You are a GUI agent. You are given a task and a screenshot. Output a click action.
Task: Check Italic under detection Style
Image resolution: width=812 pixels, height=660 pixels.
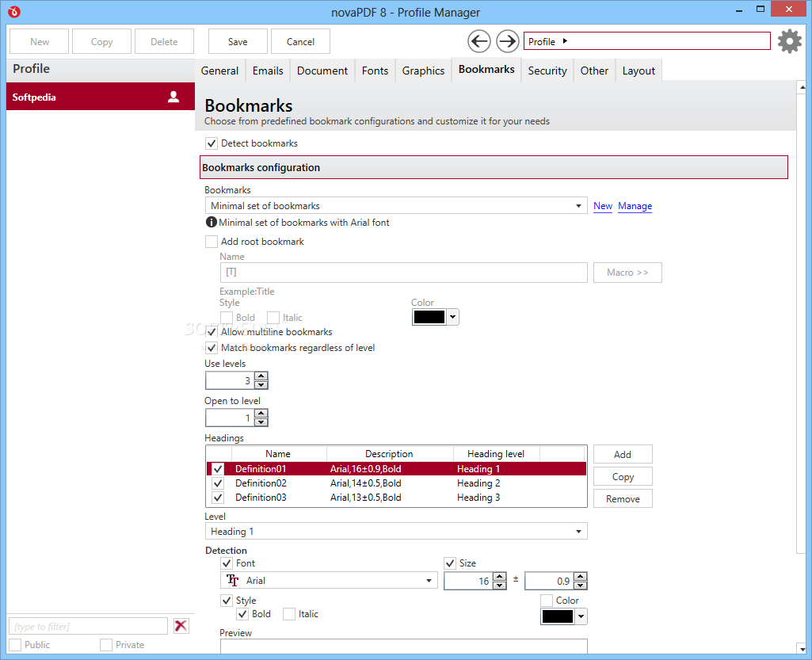click(289, 614)
